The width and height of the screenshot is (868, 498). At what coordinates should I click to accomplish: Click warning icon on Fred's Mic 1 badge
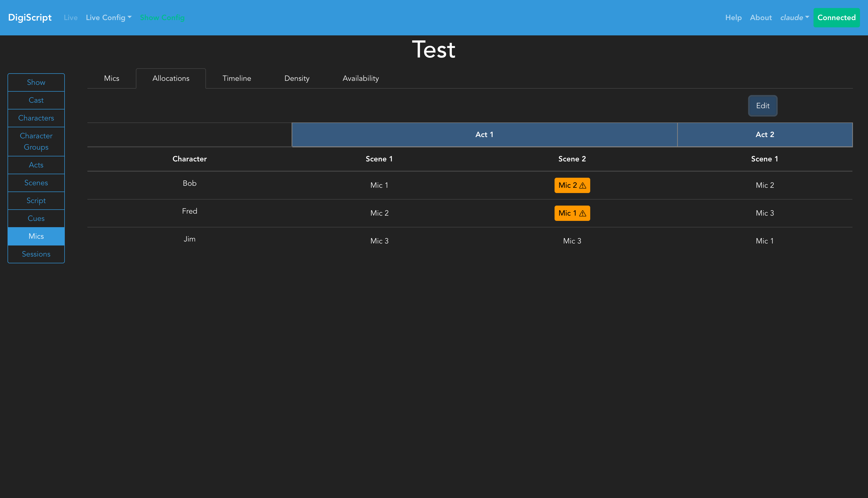click(x=583, y=213)
